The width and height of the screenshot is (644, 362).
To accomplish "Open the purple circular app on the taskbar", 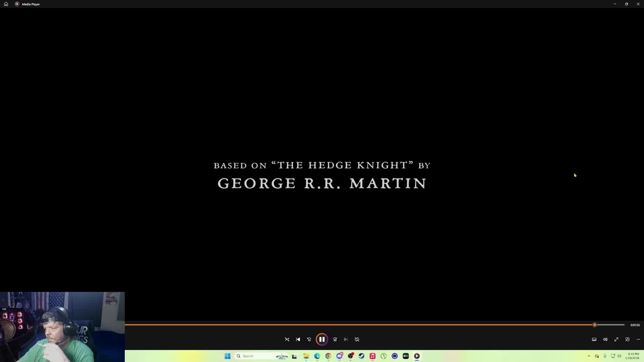I will point(394,356).
